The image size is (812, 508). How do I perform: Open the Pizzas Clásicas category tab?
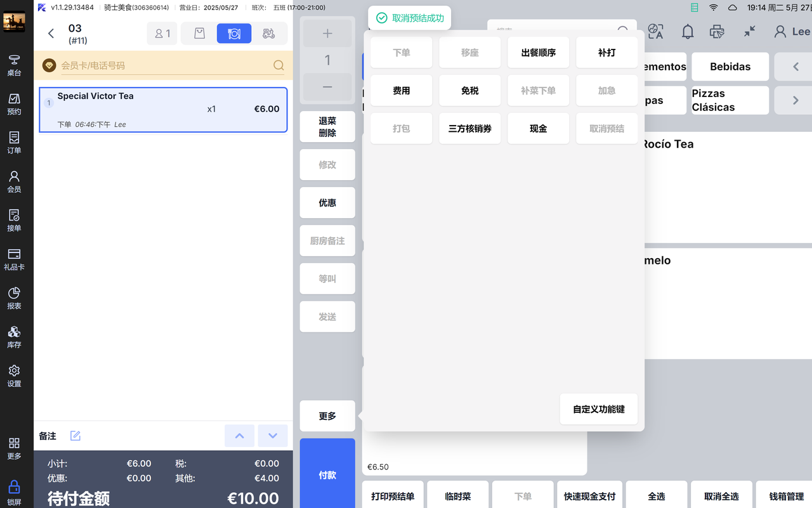click(730, 100)
